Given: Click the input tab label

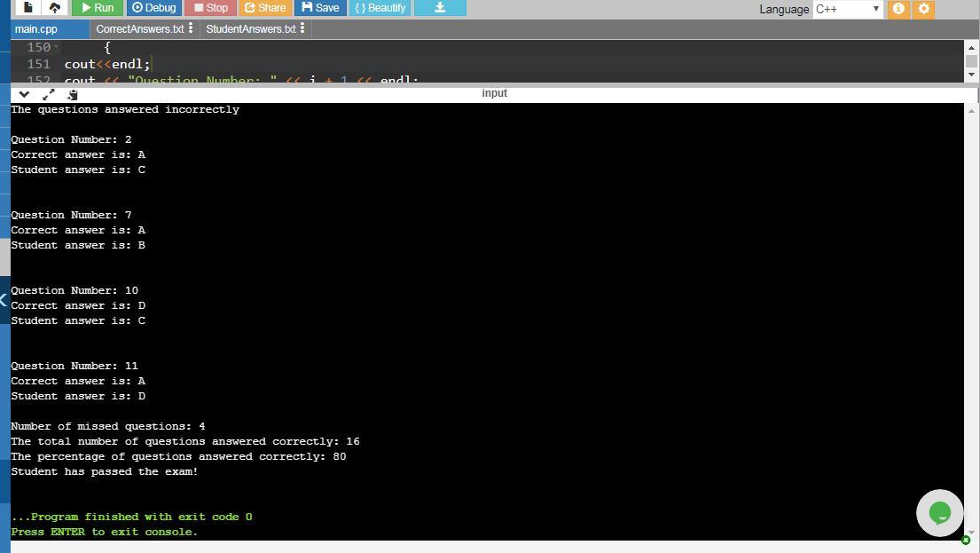Looking at the screenshot, I should (x=494, y=92).
